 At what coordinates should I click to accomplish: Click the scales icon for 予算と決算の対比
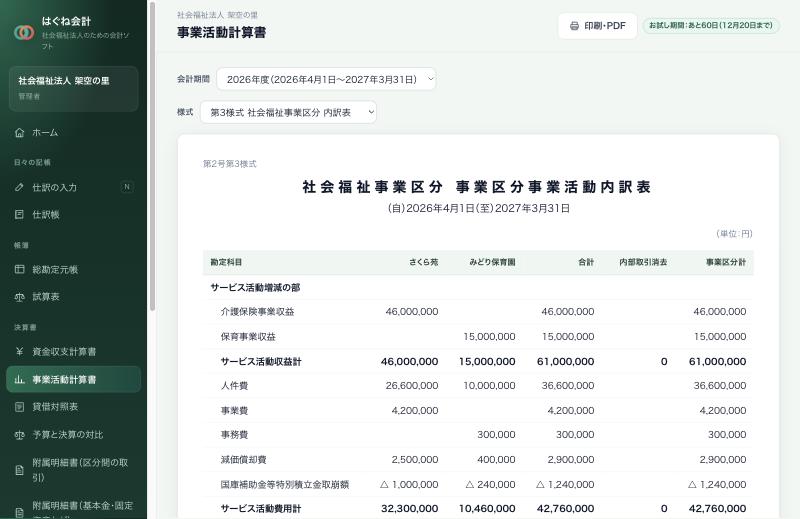[19, 435]
